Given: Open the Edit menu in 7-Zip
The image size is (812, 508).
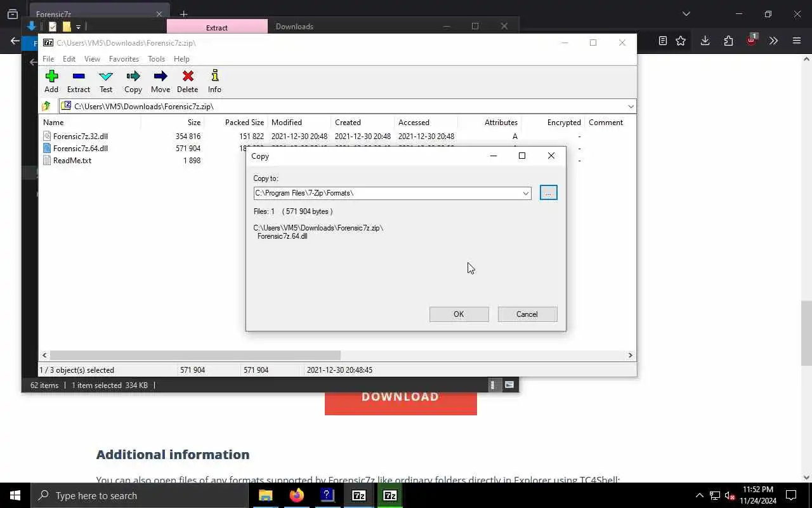Looking at the screenshot, I should tap(69, 58).
